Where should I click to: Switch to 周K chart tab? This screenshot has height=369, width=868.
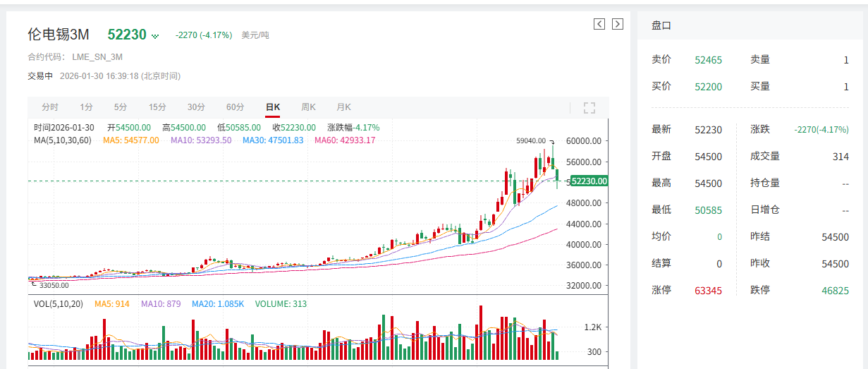(308, 107)
